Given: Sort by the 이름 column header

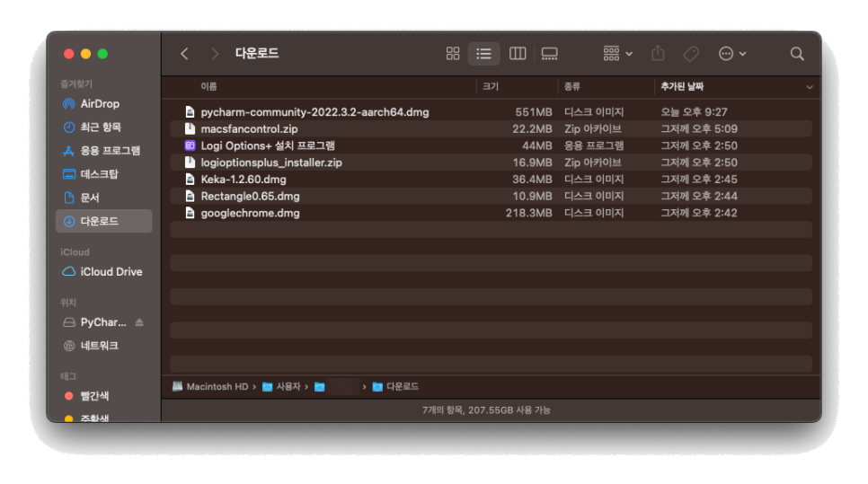Looking at the screenshot, I should click(x=208, y=87).
